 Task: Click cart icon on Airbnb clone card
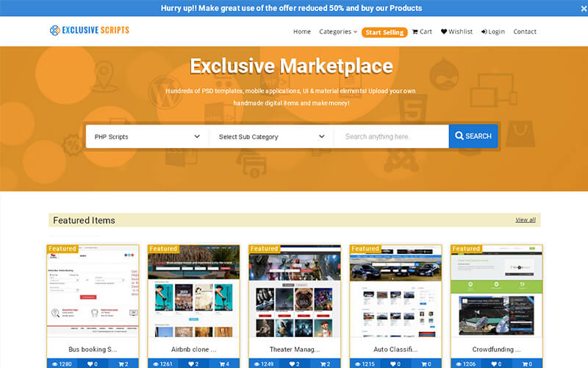coord(222,364)
